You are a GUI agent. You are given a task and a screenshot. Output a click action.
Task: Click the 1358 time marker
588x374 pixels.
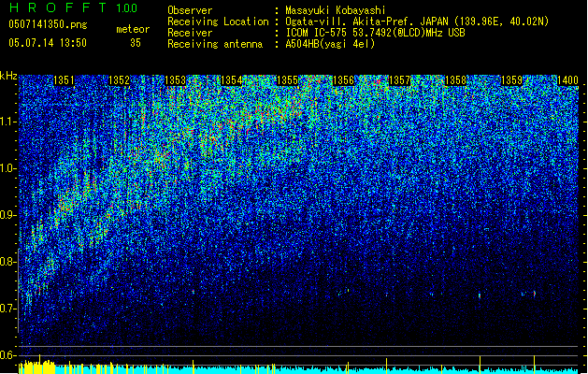(455, 80)
